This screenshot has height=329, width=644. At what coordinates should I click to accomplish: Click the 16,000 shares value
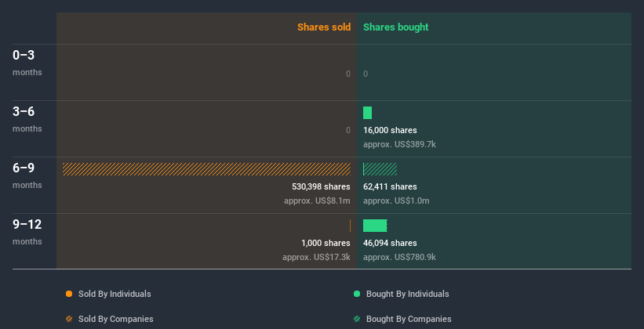pos(390,130)
